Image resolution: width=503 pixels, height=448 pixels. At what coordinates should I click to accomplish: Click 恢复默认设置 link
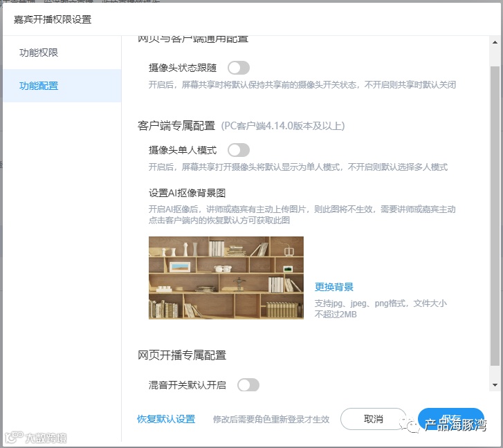166,419
